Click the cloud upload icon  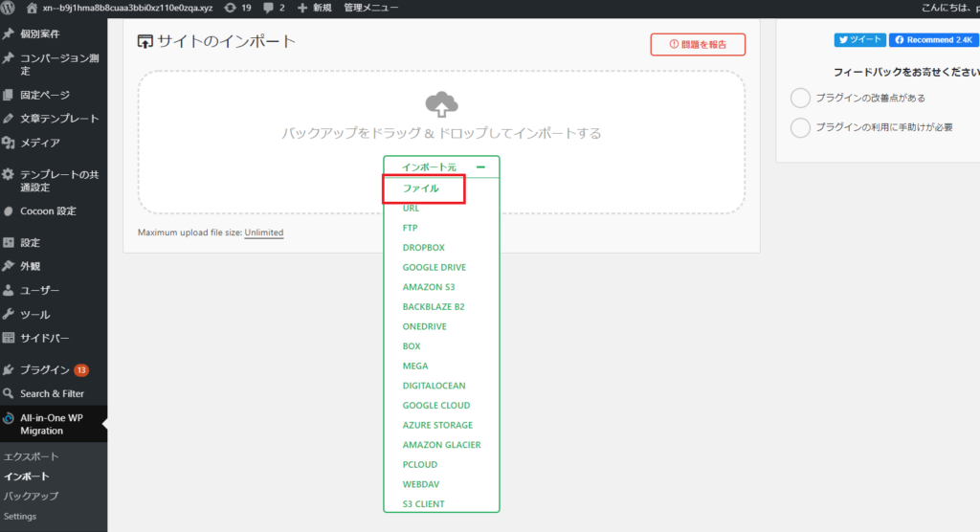(441, 104)
